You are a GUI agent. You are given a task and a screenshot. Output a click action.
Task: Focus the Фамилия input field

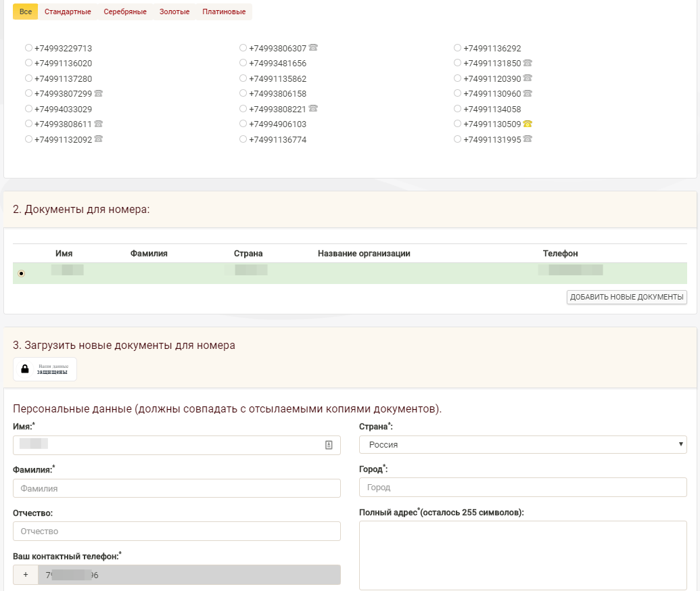(x=177, y=488)
